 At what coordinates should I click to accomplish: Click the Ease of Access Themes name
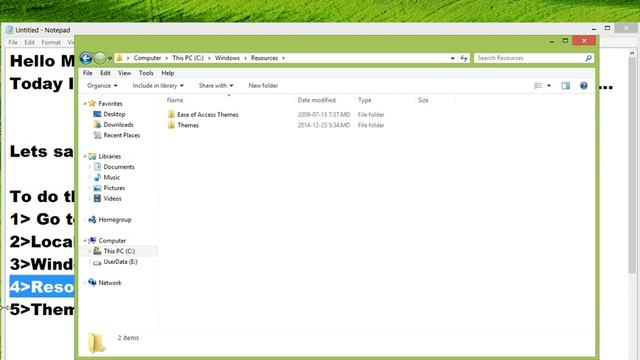coord(208,115)
